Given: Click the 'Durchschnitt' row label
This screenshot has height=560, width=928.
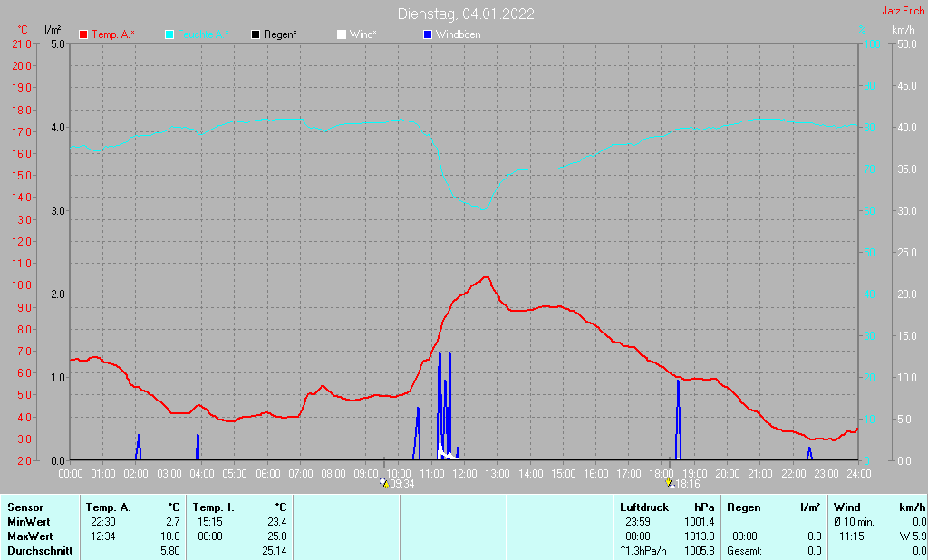Looking at the screenshot, I should coord(40,551).
